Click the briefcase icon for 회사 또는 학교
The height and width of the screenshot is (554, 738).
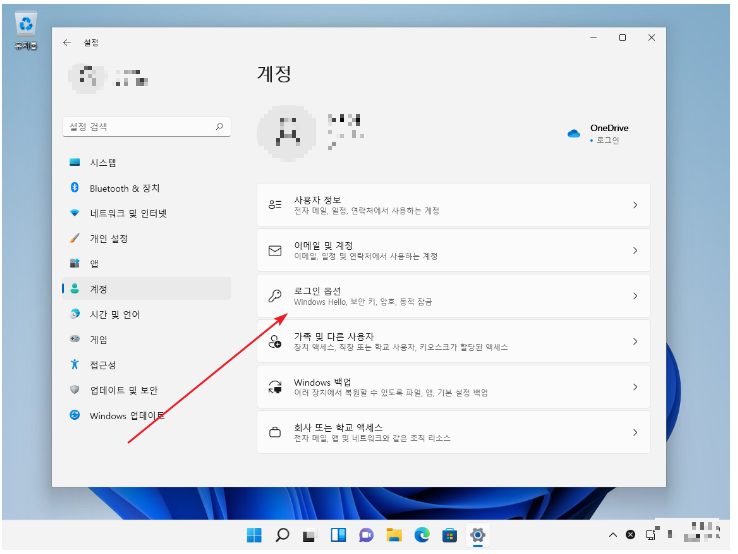(275, 433)
